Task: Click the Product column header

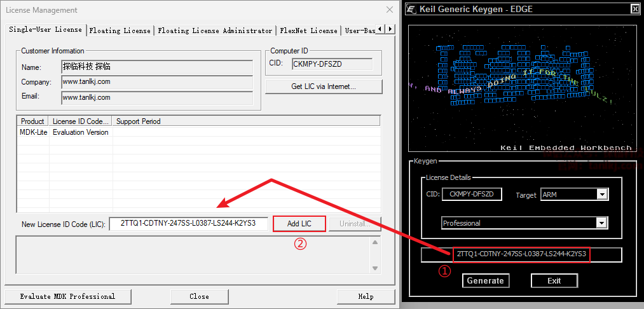Action: click(33, 121)
